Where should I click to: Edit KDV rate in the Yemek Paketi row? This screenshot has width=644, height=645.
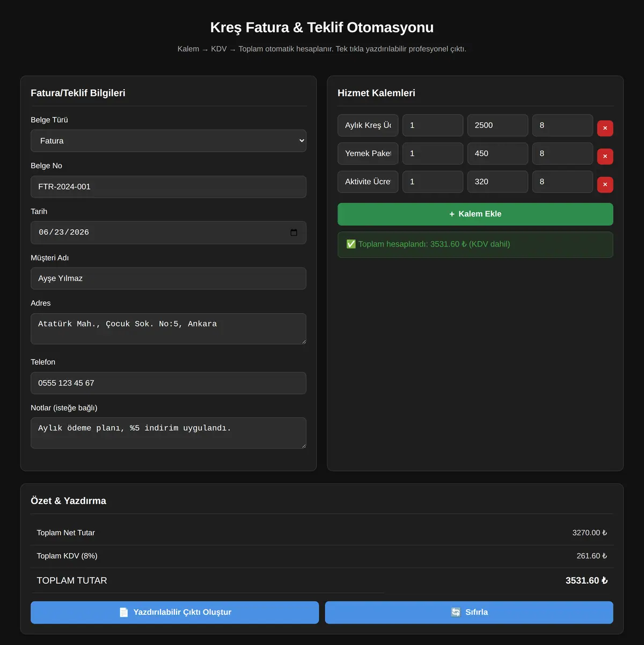(562, 154)
